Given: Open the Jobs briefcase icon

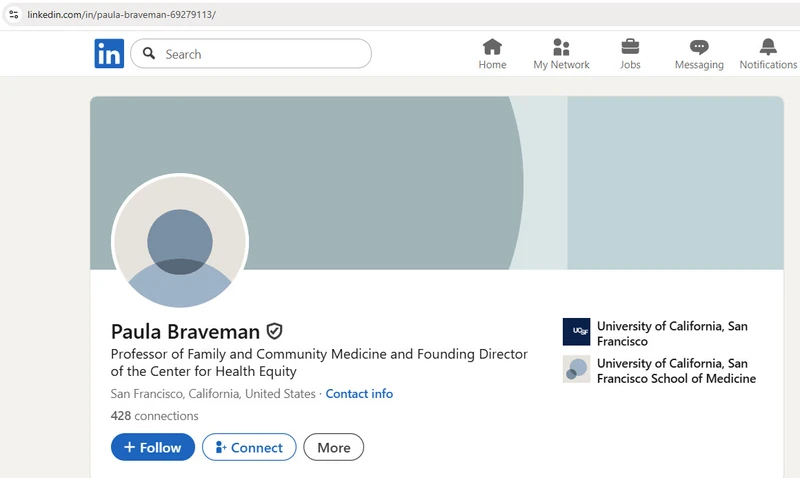Looking at the screenshot, I should (x=630, y=47).
